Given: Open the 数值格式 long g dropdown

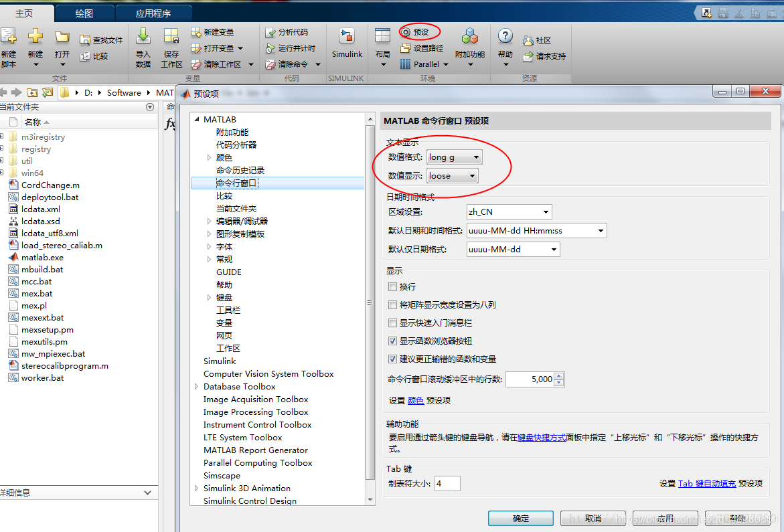Looking at the screenshot, I should [x=455, y=157].
